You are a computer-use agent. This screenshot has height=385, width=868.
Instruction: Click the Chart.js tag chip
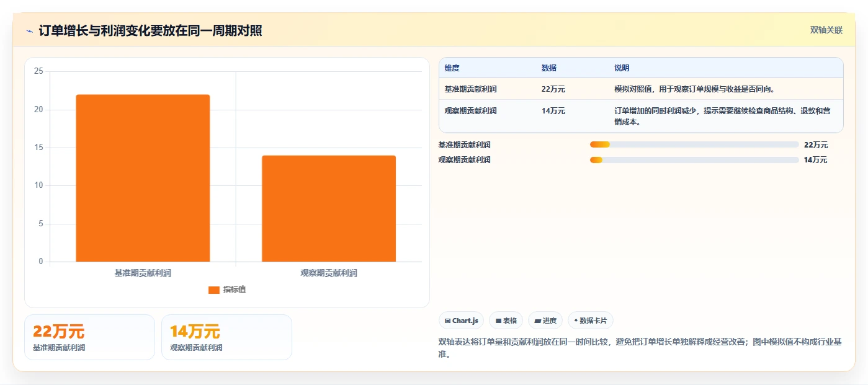pos(461,321)
